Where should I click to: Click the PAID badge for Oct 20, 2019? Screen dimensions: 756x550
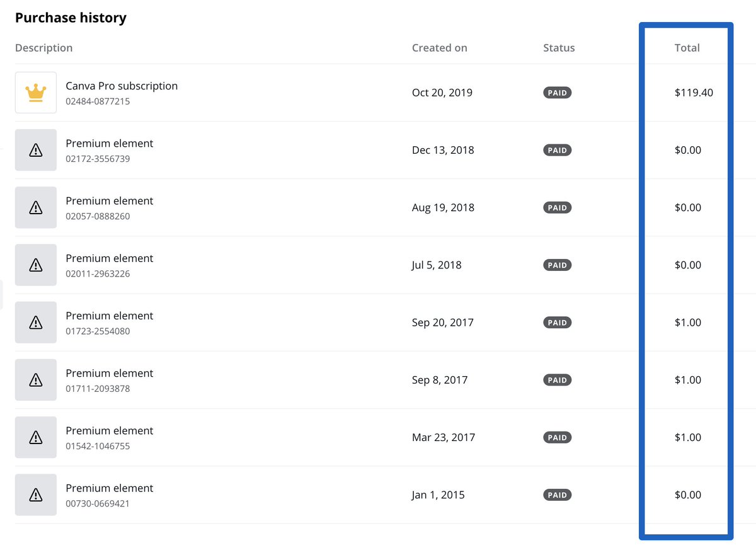point(558,93)
